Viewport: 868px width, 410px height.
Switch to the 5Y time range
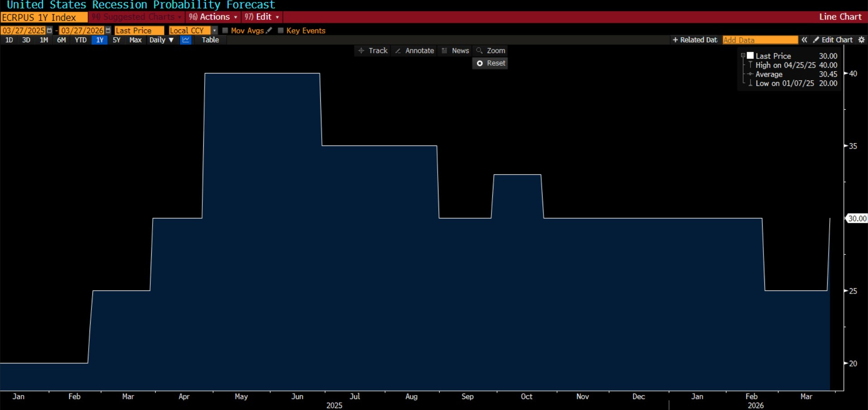[x=116, y=40]
